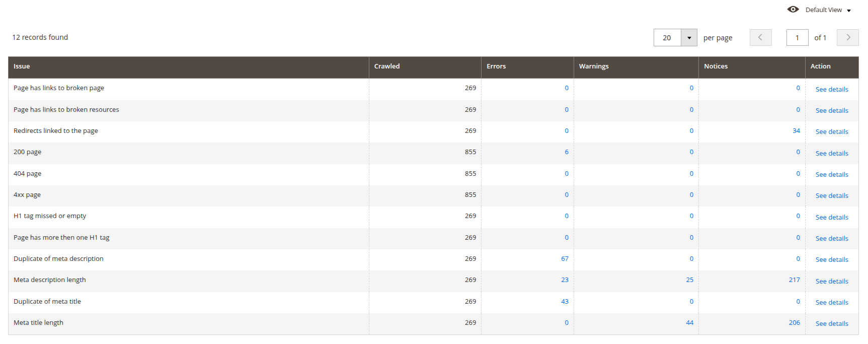Expand the per page size dropdown arrow
The image size is (868, 344).
point(689,38)
